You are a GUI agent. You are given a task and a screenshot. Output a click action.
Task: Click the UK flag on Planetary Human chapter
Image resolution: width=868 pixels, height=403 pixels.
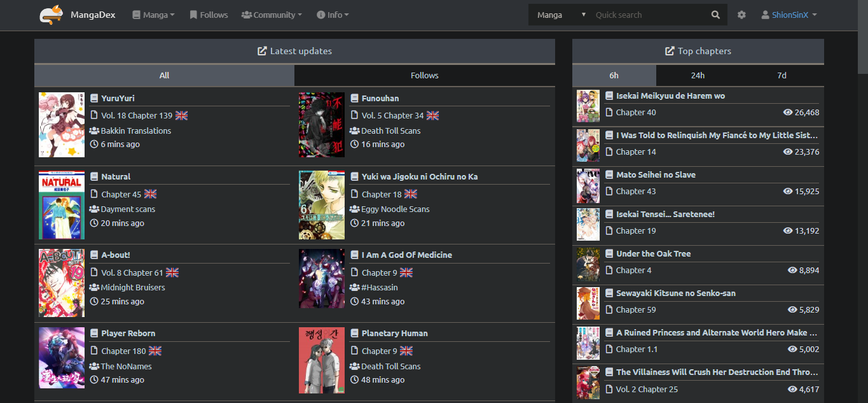pyautogui.click(x=406, y=351)
